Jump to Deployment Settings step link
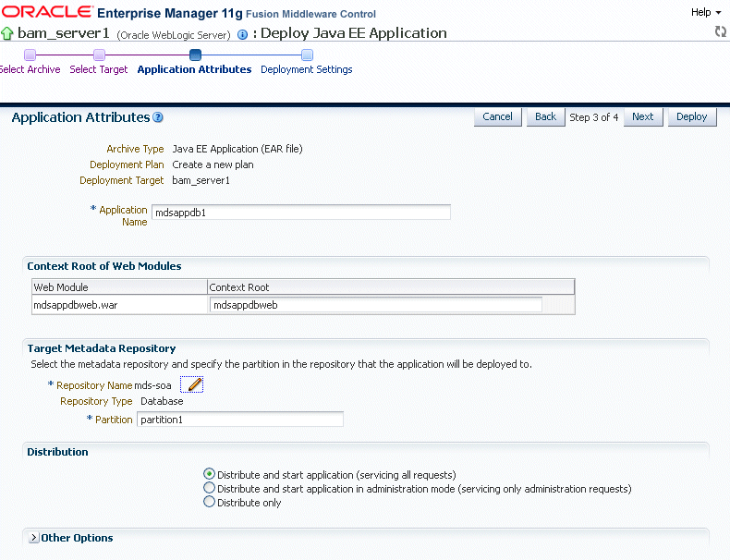 click(307, 69)
